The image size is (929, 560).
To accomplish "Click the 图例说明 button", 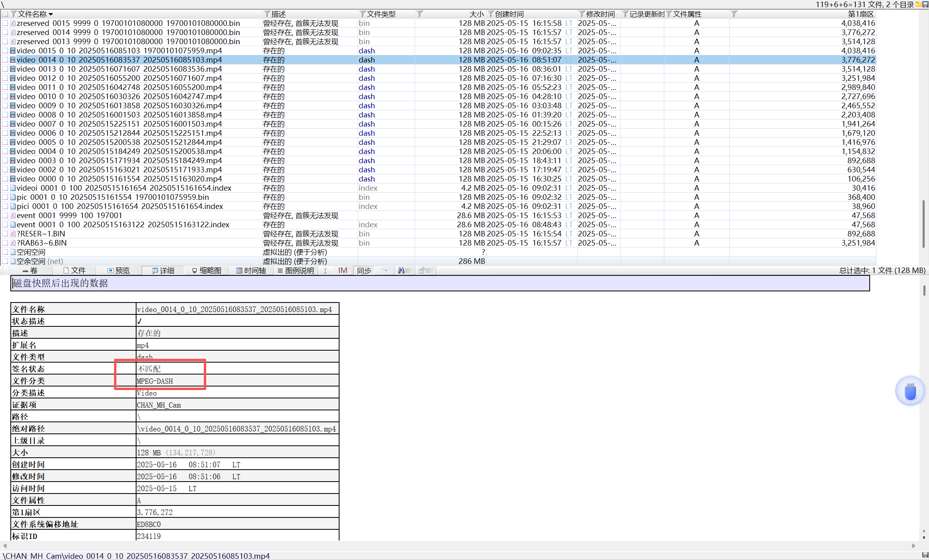I will (295, 271).
